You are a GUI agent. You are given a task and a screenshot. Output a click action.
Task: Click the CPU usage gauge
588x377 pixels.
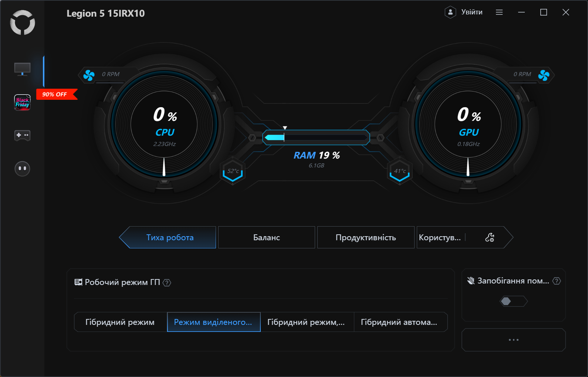(x=165, y=124)
